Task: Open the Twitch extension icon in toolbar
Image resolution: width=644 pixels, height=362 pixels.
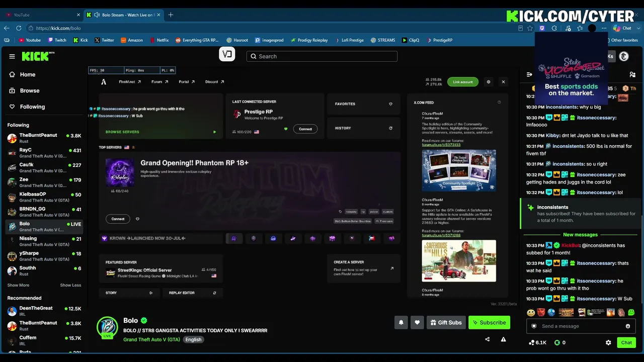Action: pos(542,28)
